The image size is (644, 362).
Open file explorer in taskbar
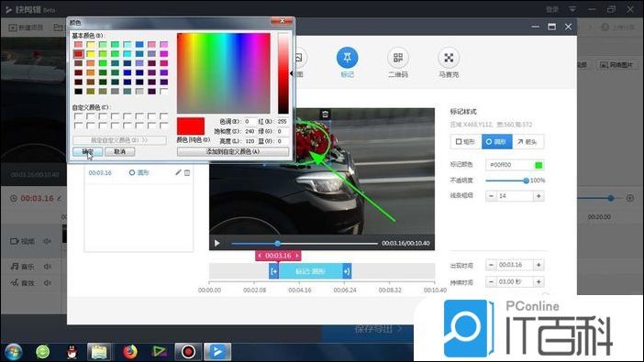[98, 352]
